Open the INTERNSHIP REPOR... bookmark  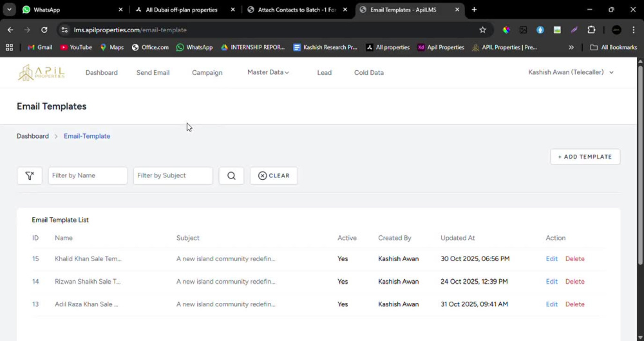252,47
